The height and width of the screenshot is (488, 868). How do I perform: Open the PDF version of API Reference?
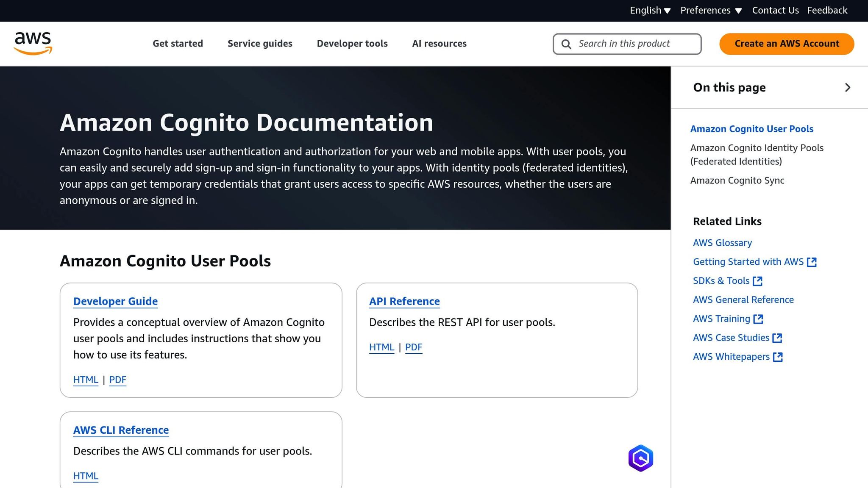coord(413,347)
